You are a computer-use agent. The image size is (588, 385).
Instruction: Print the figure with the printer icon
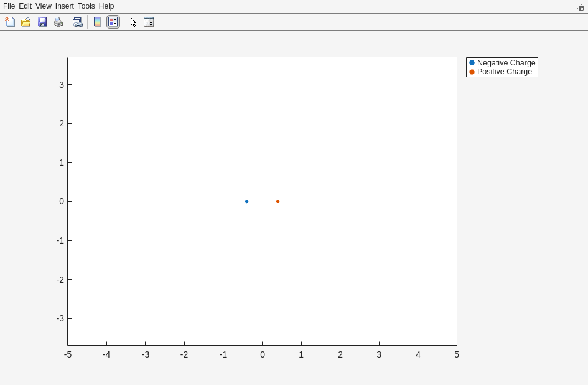click(x=58, y=22)
